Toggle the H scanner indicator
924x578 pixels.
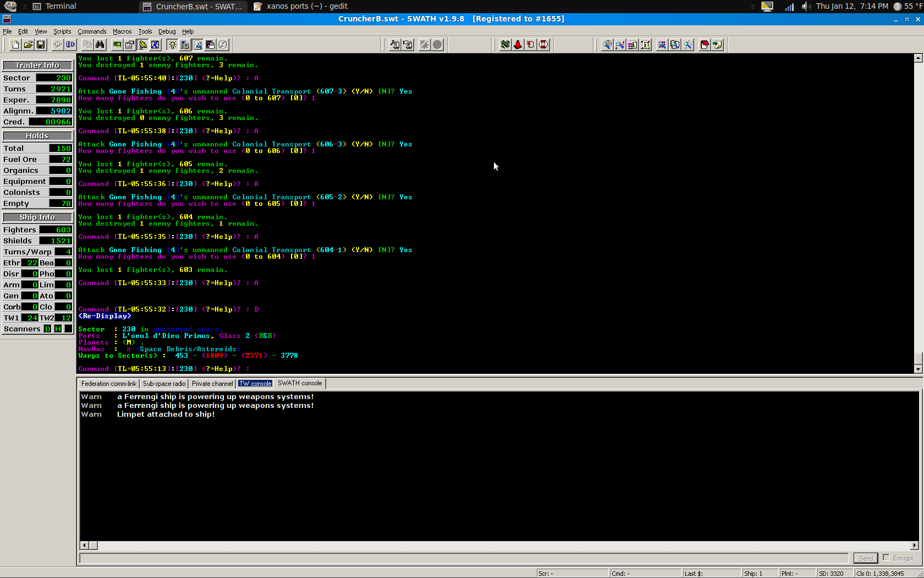point(58,329)
